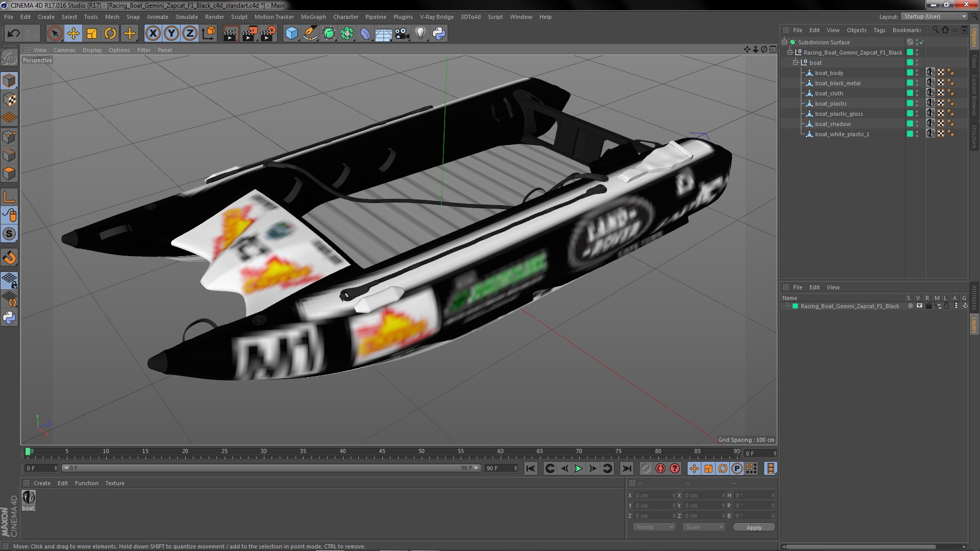Render the current view in viewport

(x=231, y=34)
